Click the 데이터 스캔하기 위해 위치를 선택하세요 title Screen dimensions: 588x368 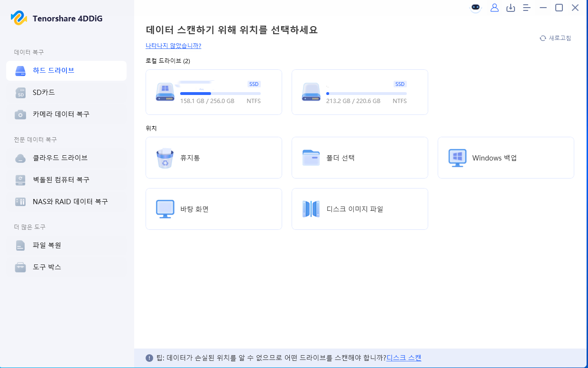click(x=231, y=30)
